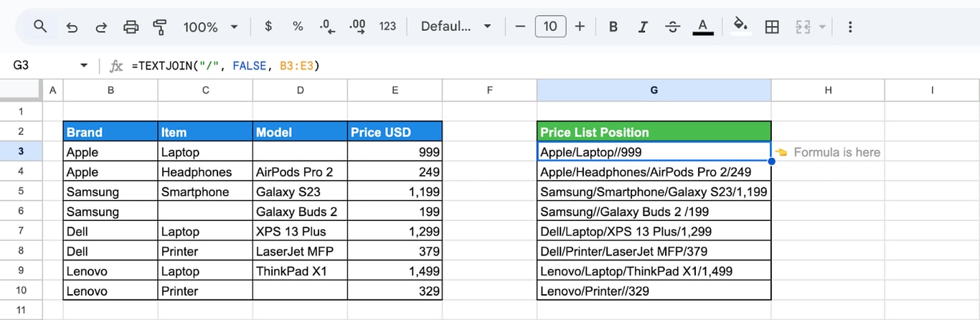Select row 10 header
980x320 pixels.
tap(21, 291)
